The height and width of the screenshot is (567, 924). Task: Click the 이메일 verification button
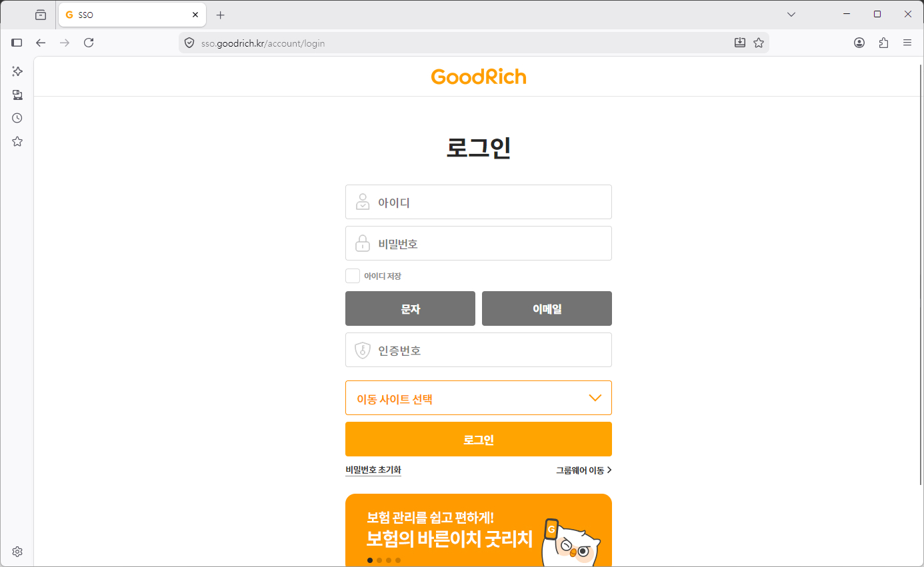coord(547,308)
